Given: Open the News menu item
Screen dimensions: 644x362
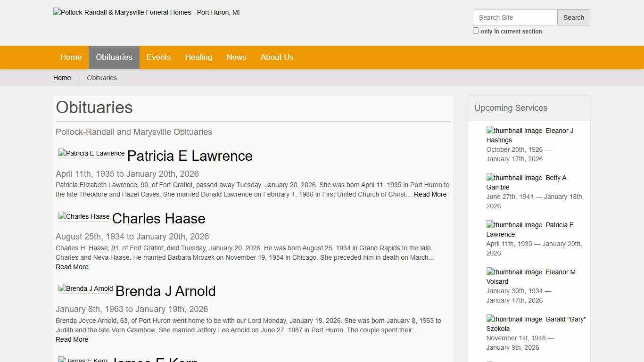Looking at the screenshot, I should tap(236, 58).
